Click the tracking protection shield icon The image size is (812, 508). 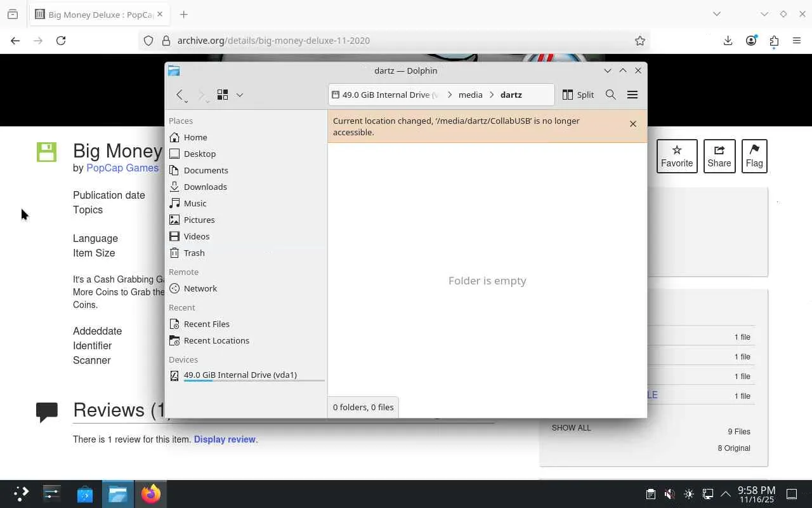148,41
